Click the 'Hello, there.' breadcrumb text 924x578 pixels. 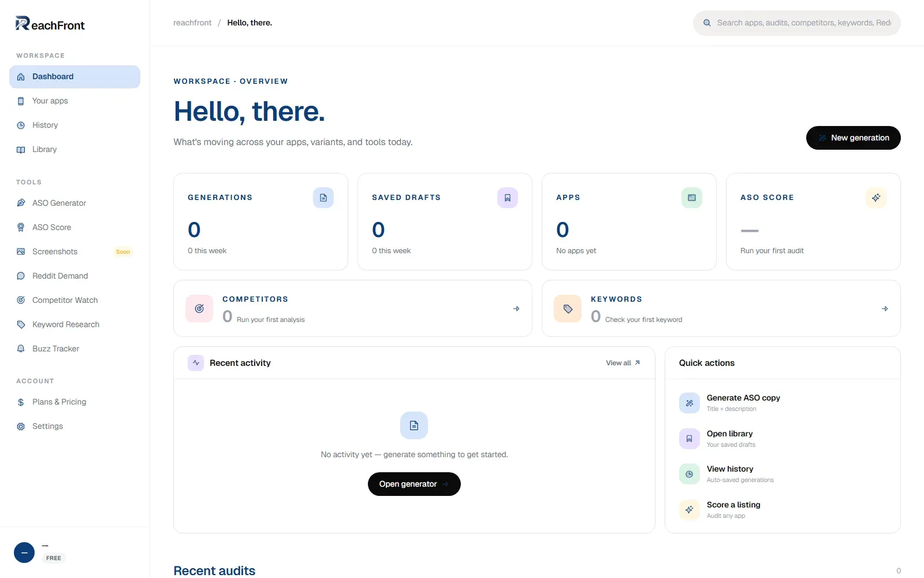click(249, 23)
